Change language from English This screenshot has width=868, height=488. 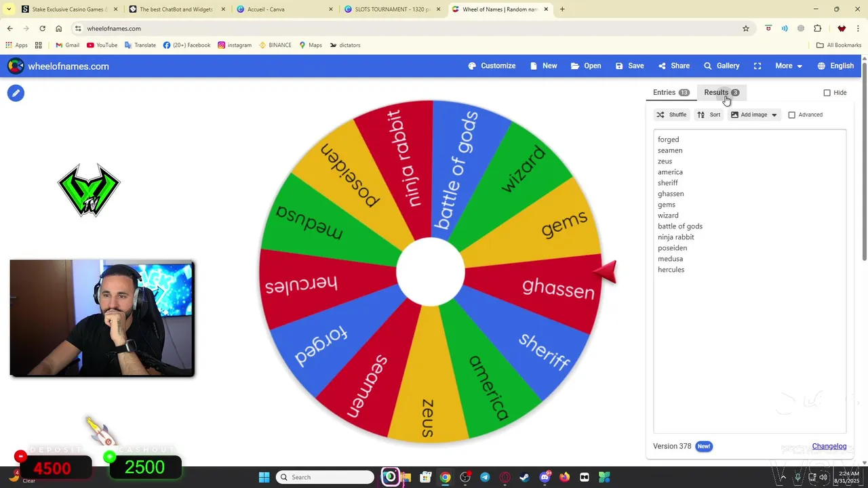point(835,66)
